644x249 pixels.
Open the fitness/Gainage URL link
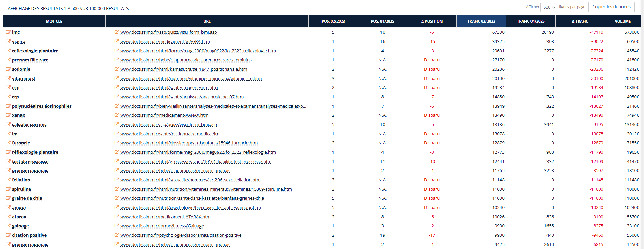pos(162,226)
